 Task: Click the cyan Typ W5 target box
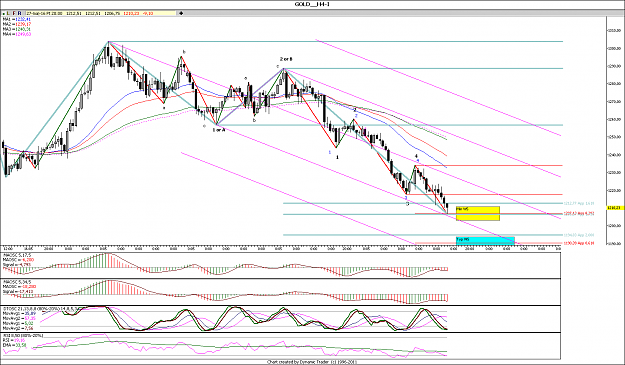(x=485, y=240)
